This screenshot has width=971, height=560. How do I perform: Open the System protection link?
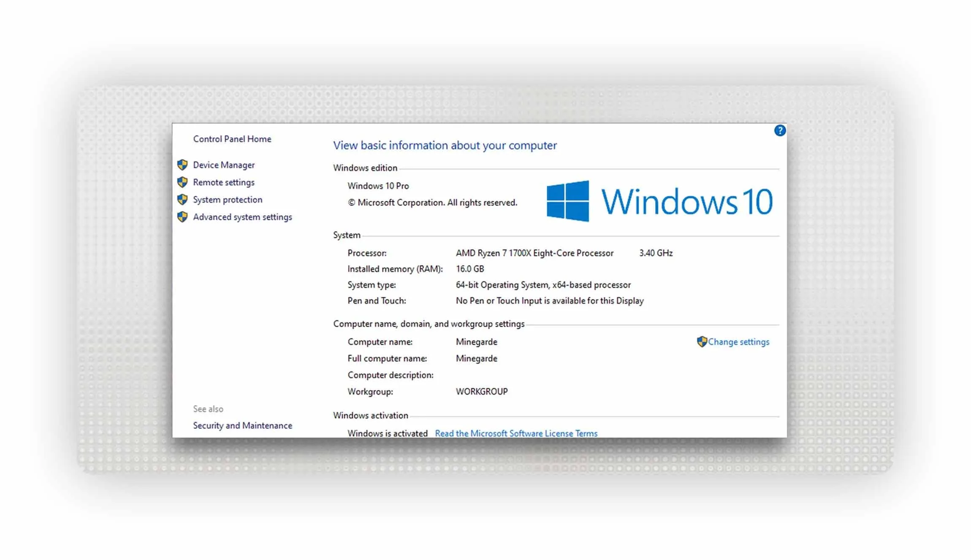228,200
